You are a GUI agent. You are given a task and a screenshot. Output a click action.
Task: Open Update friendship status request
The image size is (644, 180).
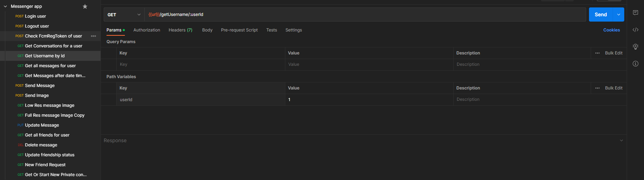tap(50, 155)
